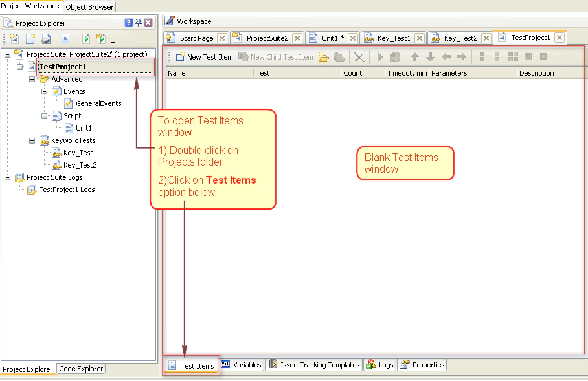Switch to the Object Browser tab
Image resolution: width=588 pixels, height=381 pixels.
89,7
